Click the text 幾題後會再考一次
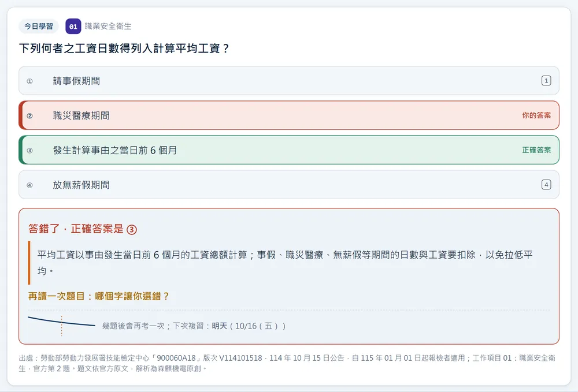The height and width of the screenshot is (392, 578). pyautogui.click(x=133, y=326)
